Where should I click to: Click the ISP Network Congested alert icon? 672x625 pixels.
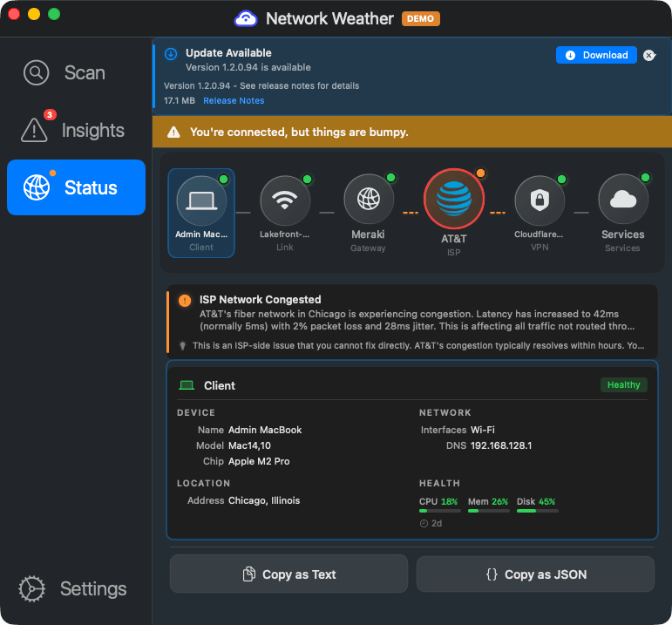(x=185, y=301)
